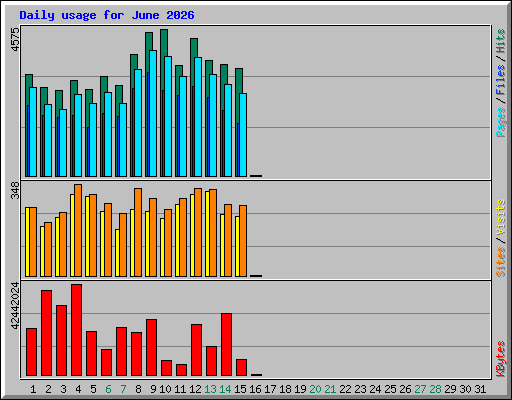Viewport: 512px width, 400px height.
Task: Click day 24 on the date axis
Action: (x=375, y=389)
